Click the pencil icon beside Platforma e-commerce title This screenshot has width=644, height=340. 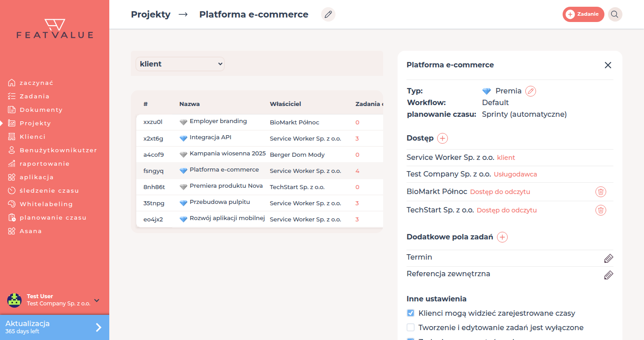(x=328, y=14)
